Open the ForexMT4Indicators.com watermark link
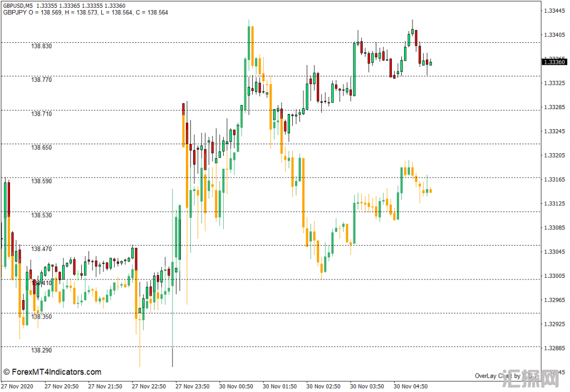The height and width of the screenshot is (392, 570). (x=52, y=372)
